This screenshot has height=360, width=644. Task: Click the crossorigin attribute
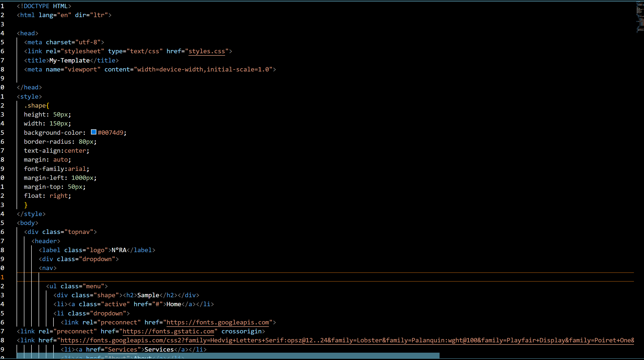click(242, 331)
